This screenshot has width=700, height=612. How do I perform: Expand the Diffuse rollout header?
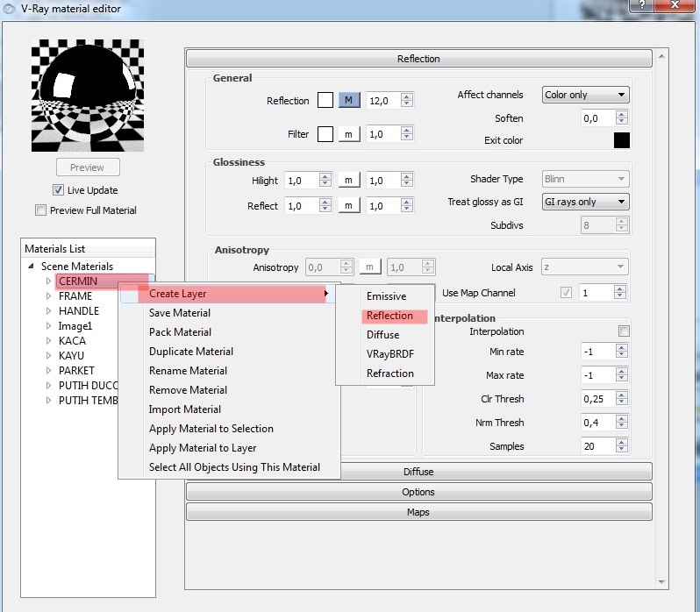496,472
